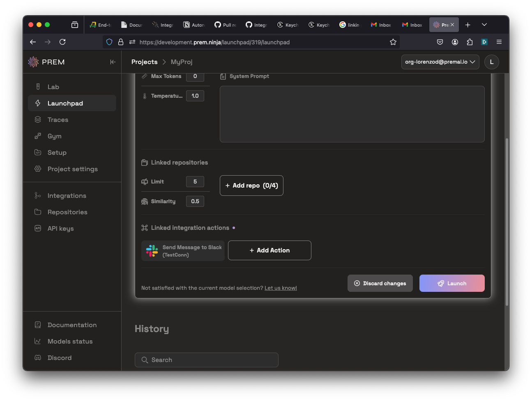Click inside the System Prompt text area
532x401 pixels.
pos(352,114)
